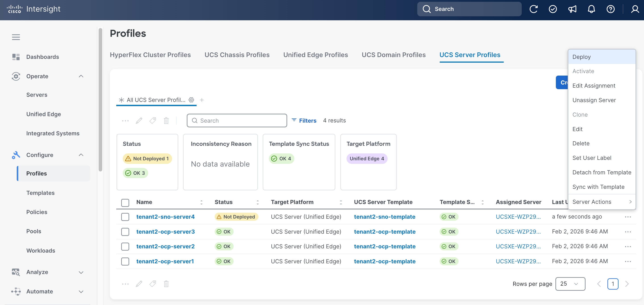The height and width of the screenshot is (305, 644).
Task: Open row actions for tenant2-ocp-server1
Action: click(x=628, y=261)
